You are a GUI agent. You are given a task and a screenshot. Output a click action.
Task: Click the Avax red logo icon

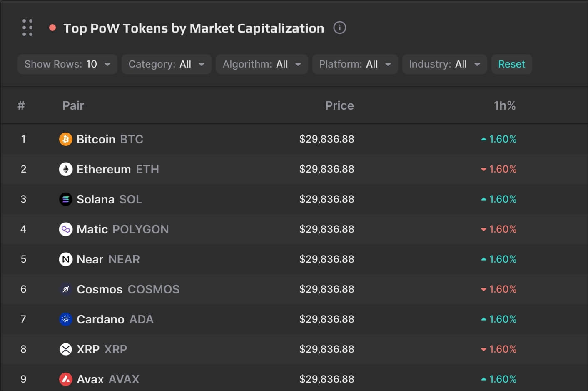point(65,379)
